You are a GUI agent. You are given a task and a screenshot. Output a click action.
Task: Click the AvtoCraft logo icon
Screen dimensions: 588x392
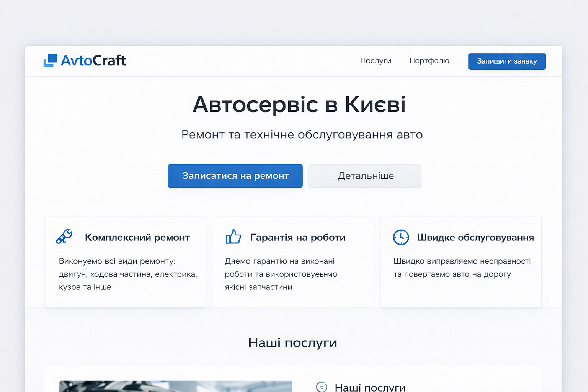50,61
